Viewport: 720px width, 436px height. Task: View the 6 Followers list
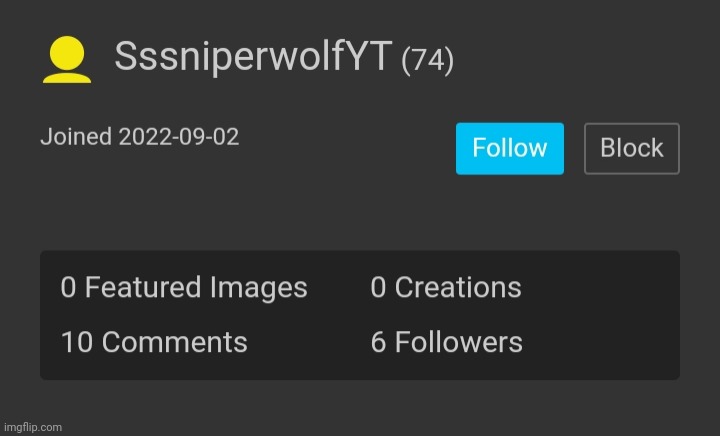point(446,342)
